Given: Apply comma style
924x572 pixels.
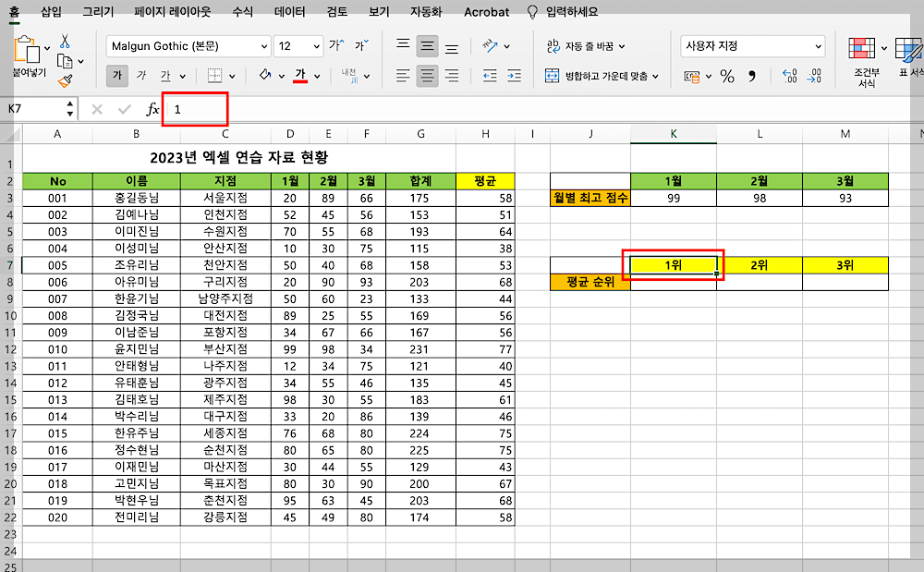Looking at the screenshot, I should click(x=752, y=76).
